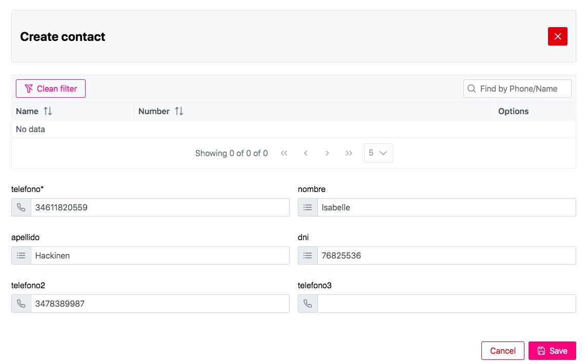Screen dimensions: 588x364
Task: Go to the next page of results
Action: (x=327, y=153)
